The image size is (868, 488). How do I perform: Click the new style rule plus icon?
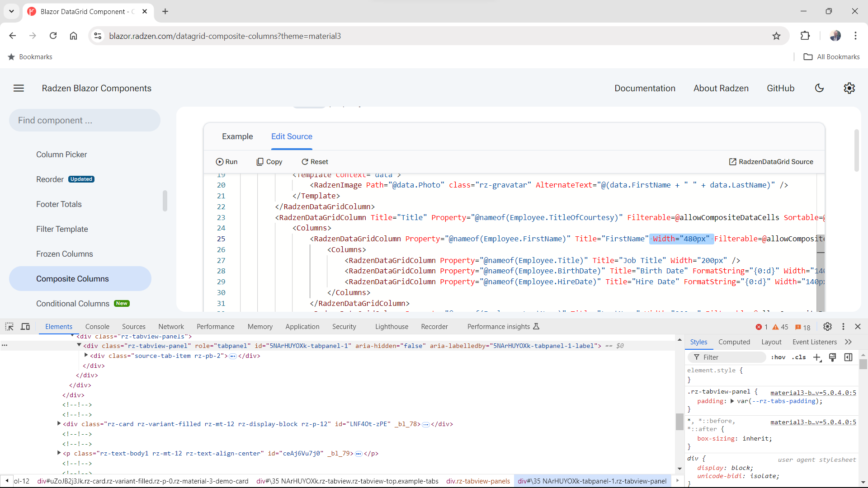tap(817, 357)
